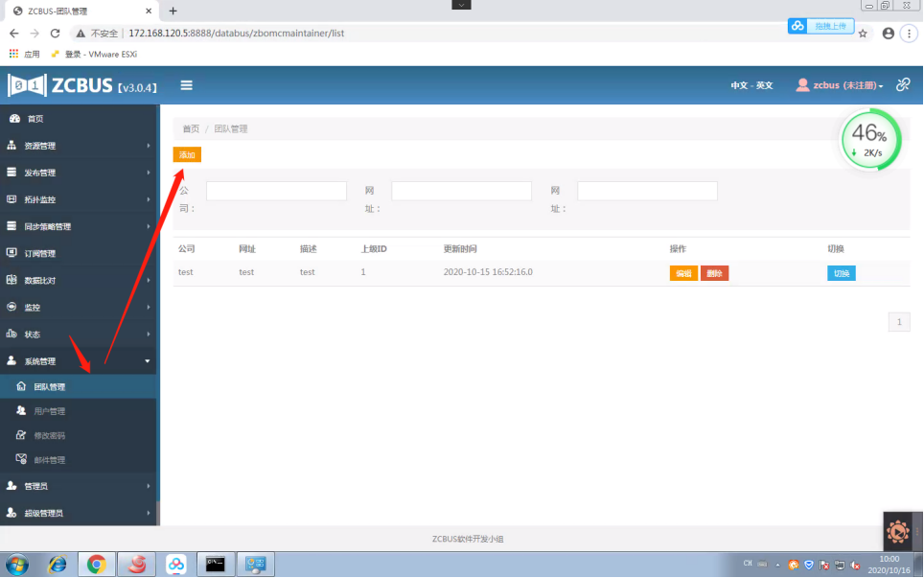
Task: Open 邮件管理 in the sidebar
Action: [x=50, y=460]
